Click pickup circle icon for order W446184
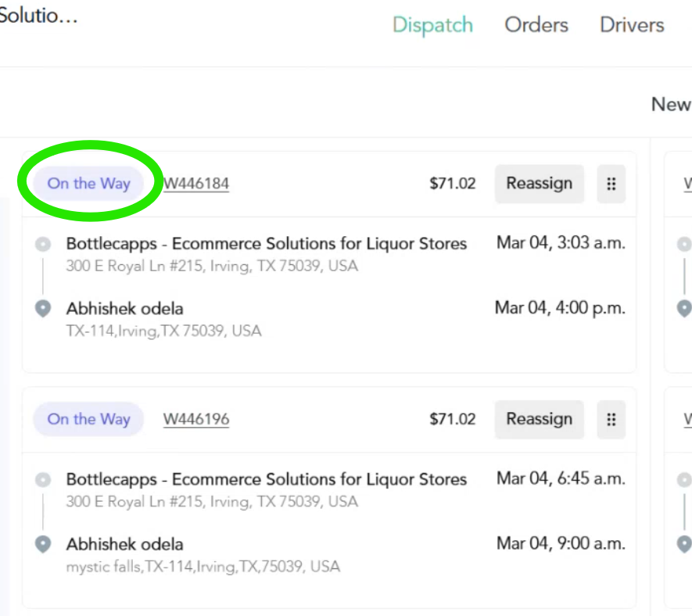 pos(43,244)
